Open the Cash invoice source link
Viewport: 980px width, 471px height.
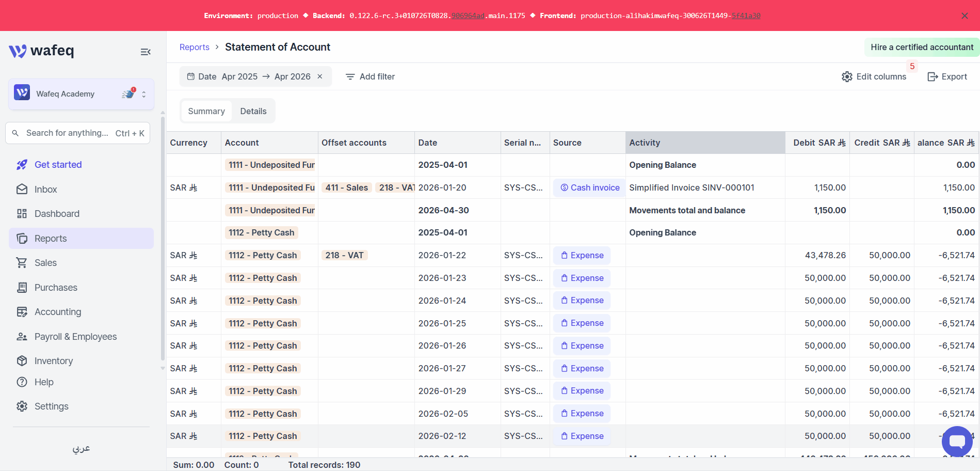point(590,188)
